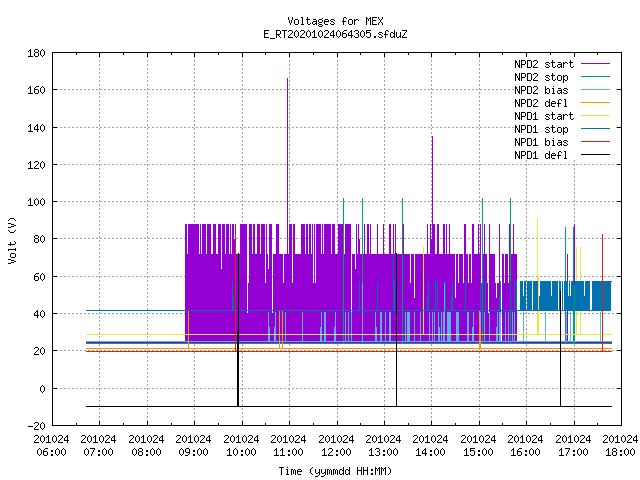Click the 0 Y-axis tick label
Viewport: 640px width, 480px height.
[x=42, y=389]
